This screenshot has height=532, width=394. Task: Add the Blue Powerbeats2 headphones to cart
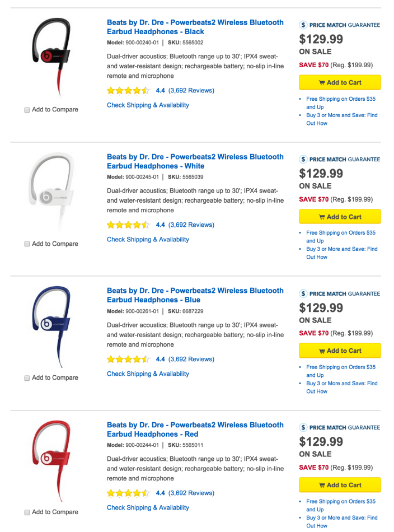point(340,351)
